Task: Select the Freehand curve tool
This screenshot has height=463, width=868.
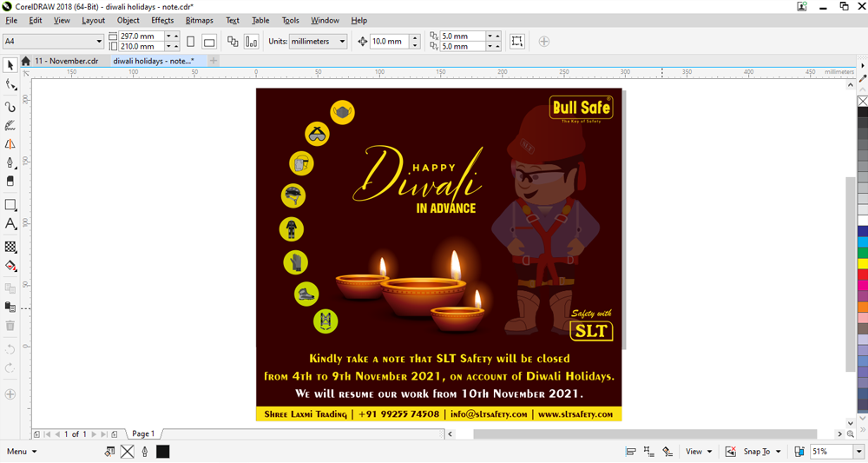Action: (10, 106)
